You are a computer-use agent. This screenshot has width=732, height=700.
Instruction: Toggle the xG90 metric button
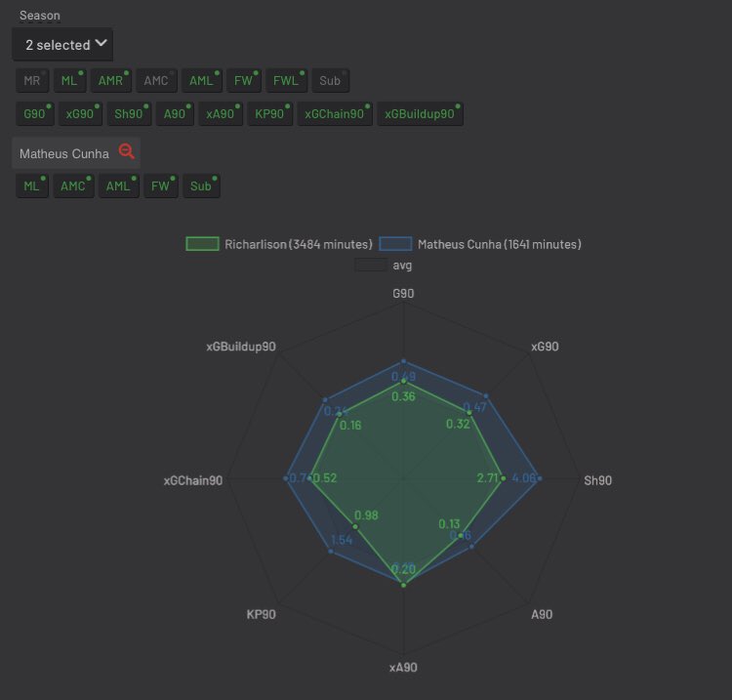pos(80,114)
